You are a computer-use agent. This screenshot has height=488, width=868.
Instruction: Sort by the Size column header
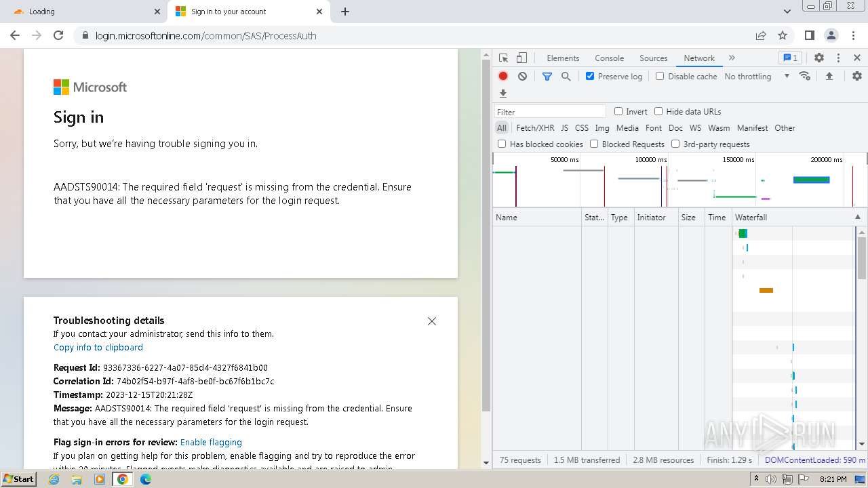point(692,218)
